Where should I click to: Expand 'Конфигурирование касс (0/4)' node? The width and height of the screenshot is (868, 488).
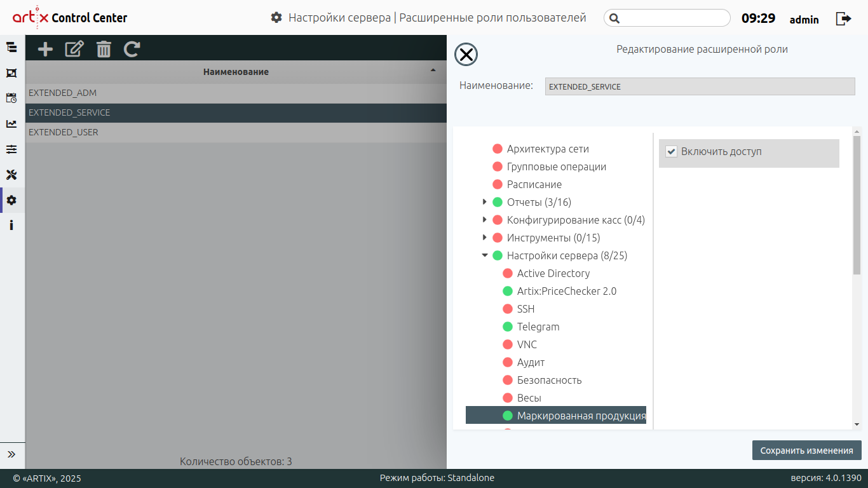point(485,220)
